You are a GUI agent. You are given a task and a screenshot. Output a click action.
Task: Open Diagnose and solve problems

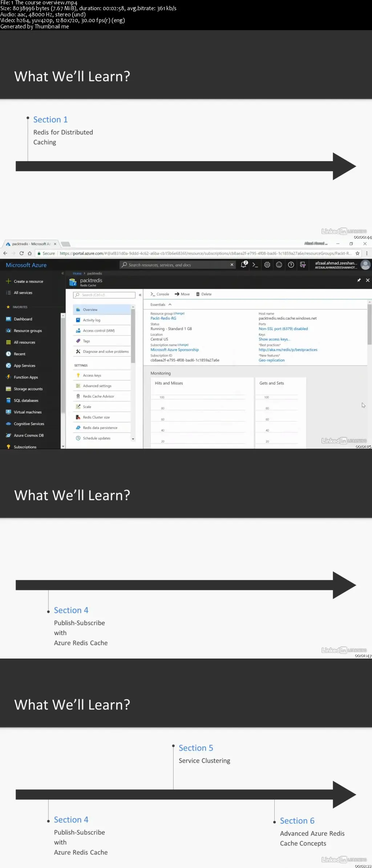point(102,352)
